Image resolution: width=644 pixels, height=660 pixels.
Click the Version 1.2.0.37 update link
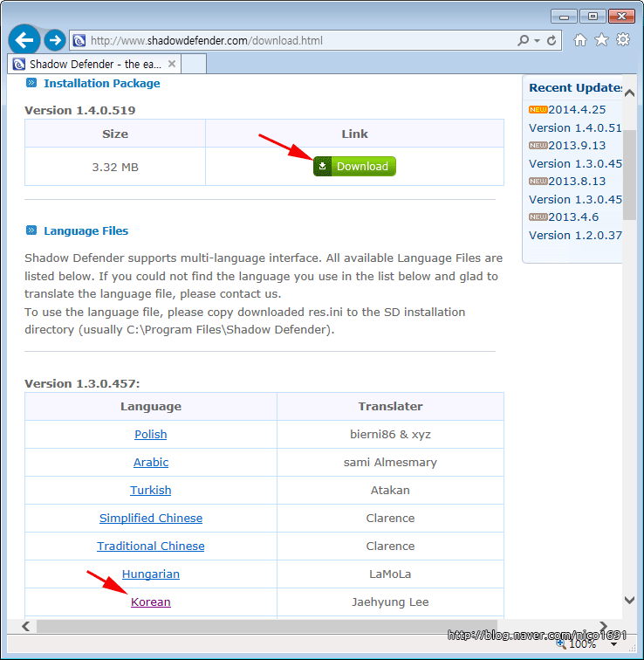pos(575,235)
